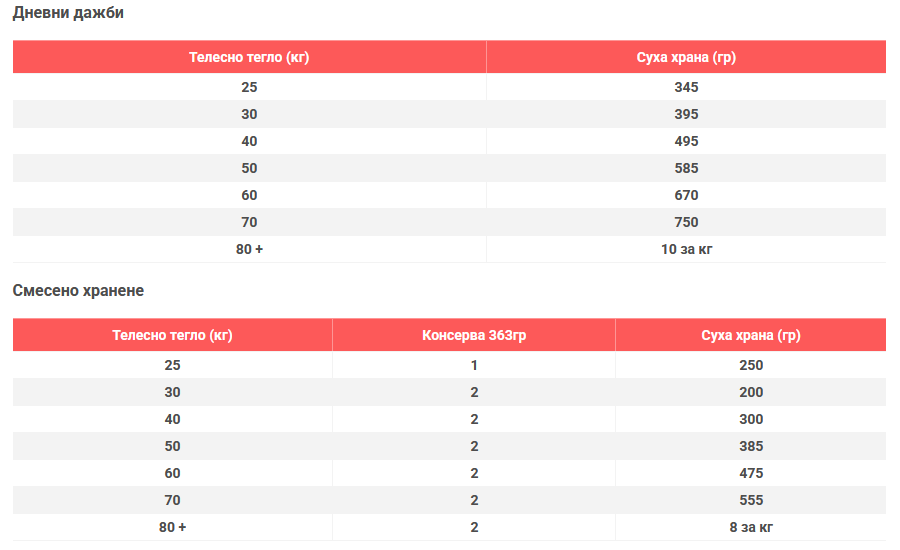Click the 250 grams cell
The image size is (900, 550).
tap(751, 365)
